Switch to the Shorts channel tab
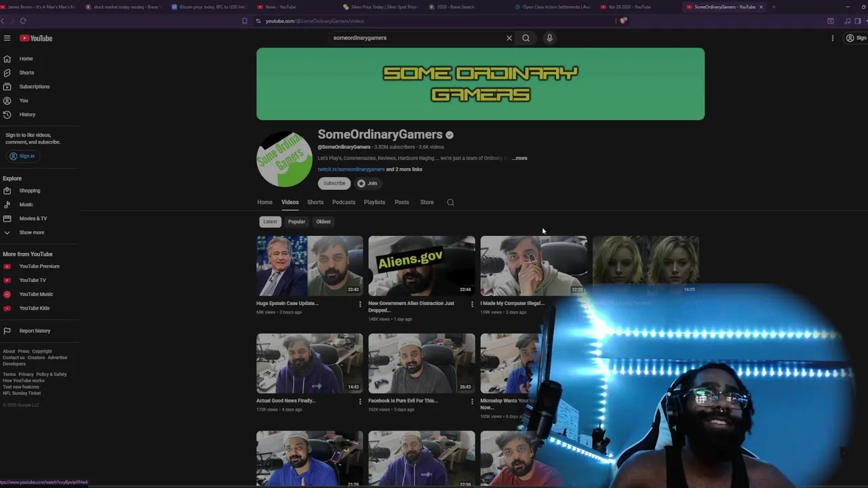 pos(315,202)
